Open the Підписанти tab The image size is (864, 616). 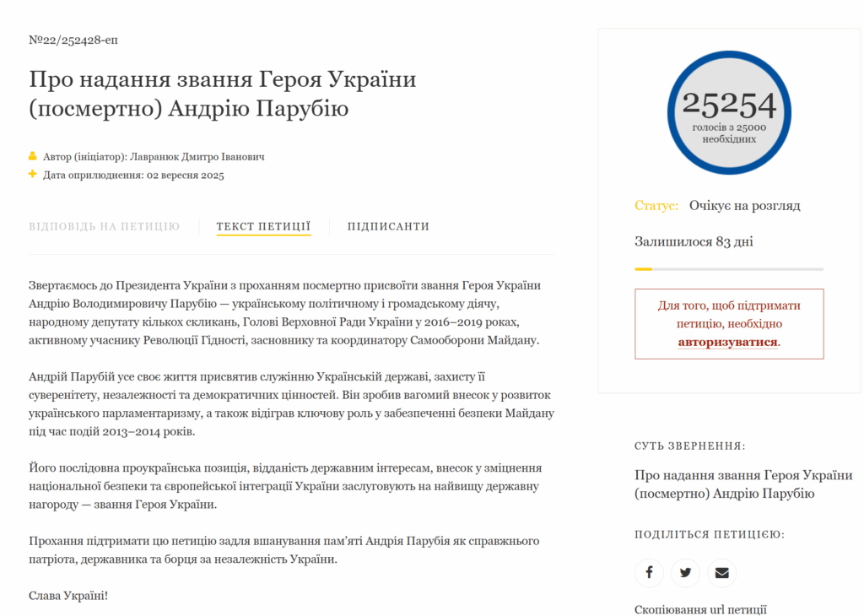coord(388,226)
